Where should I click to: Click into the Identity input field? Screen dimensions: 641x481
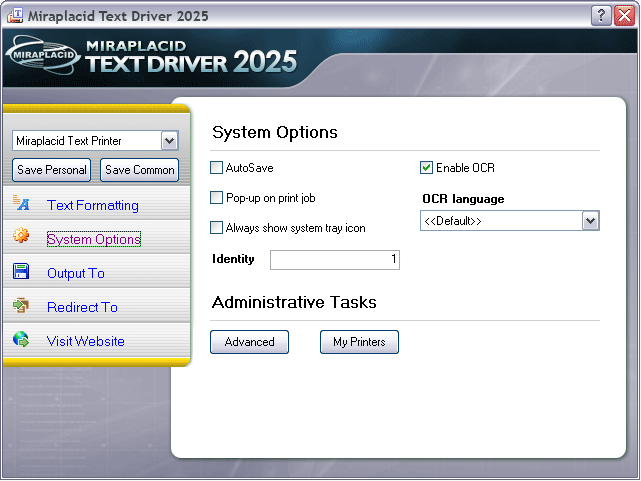[335, 260]
